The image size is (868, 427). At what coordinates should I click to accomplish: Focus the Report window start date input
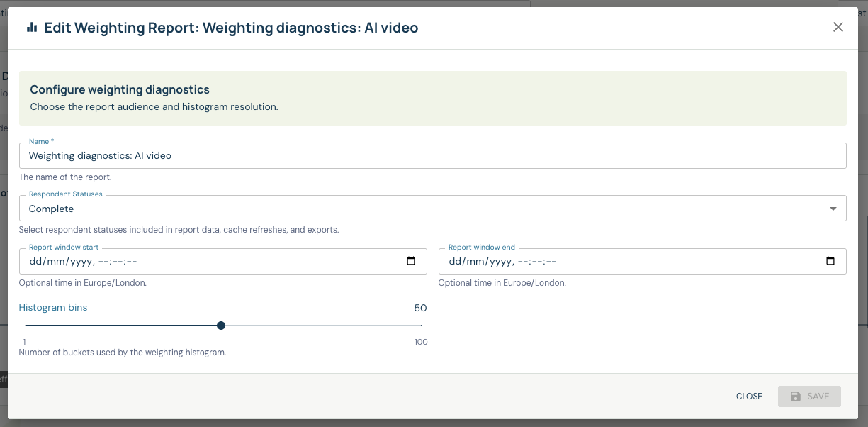pyautogui.click(x=223, y=261)
